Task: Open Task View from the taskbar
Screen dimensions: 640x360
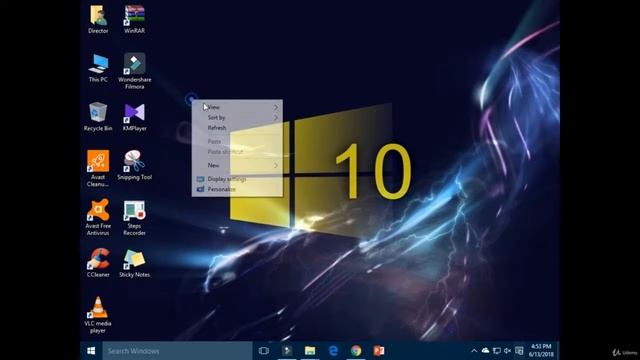Action: coord(264,351)
